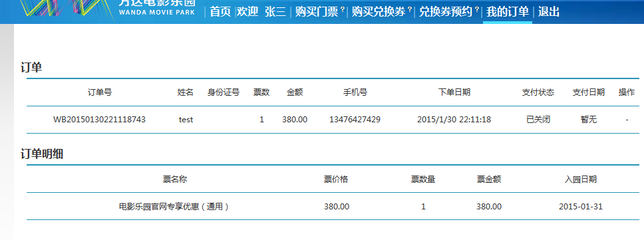Click entry date 2015-01-31
Screen dimensions: 644x240
coord(580,207)
